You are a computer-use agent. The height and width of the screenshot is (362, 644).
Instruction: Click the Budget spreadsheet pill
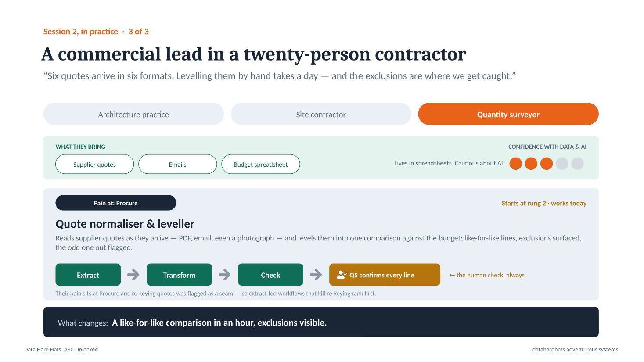(x=261, y=164)
